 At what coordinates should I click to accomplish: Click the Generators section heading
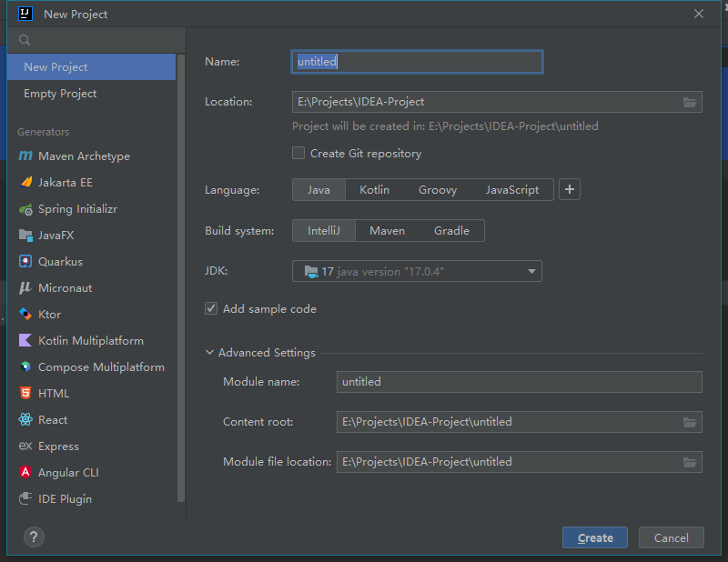[x=43, y=132]
